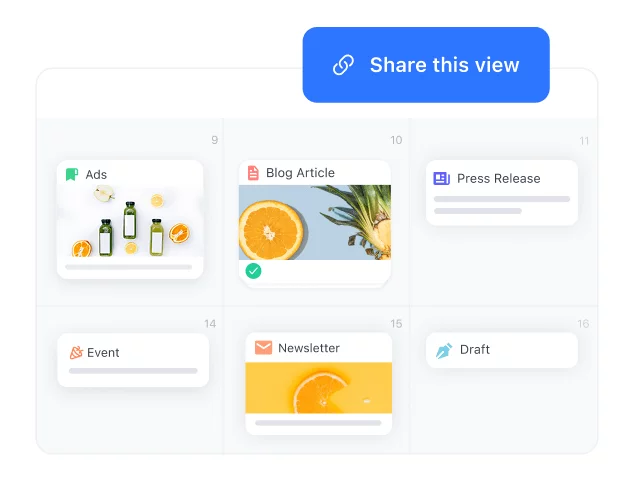Select day 11 in calendar

pos(584,141)
